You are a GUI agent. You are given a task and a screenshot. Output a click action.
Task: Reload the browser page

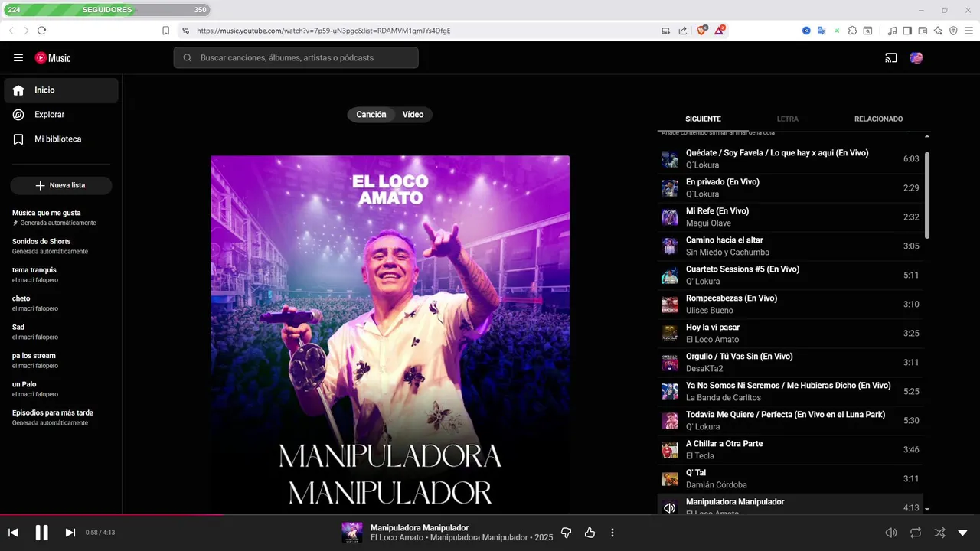point(41,31)
